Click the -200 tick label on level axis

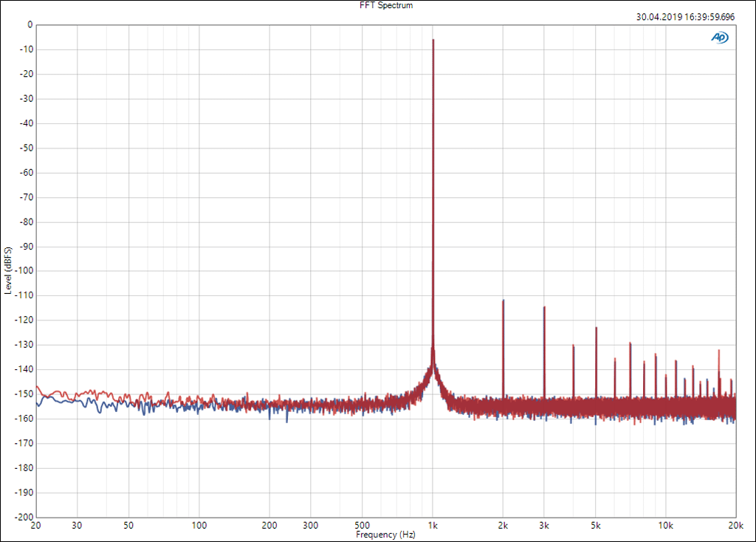25,517
